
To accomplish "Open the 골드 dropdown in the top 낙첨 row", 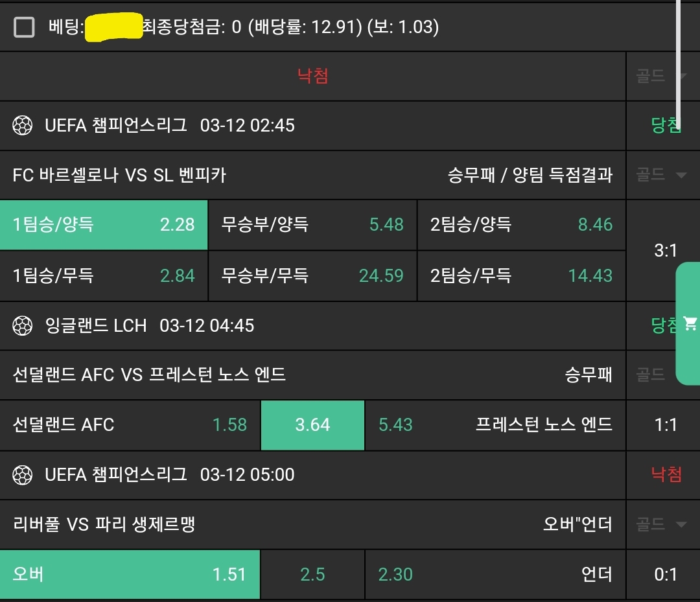I will click(x=661, y=76).
